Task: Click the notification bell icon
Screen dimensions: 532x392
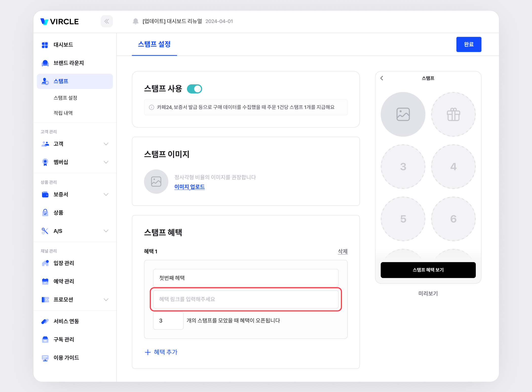Action: point(136,21)
